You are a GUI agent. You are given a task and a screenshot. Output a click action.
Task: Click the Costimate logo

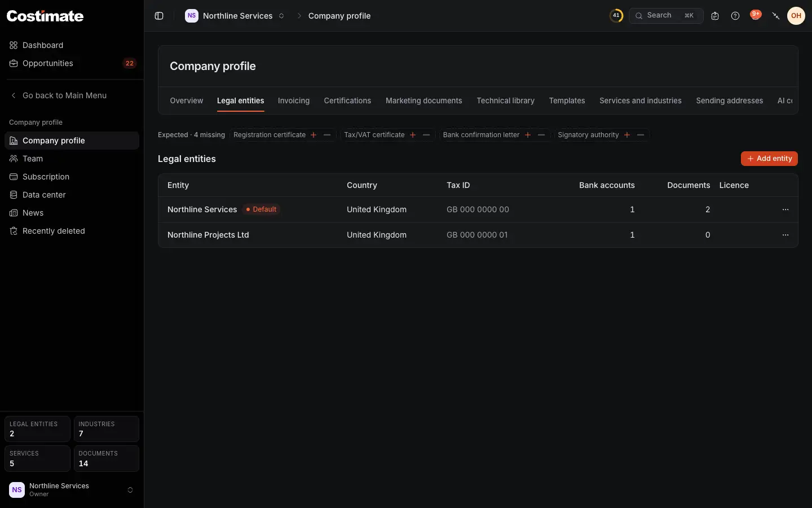pyautogui.click(x=45, y=16)
